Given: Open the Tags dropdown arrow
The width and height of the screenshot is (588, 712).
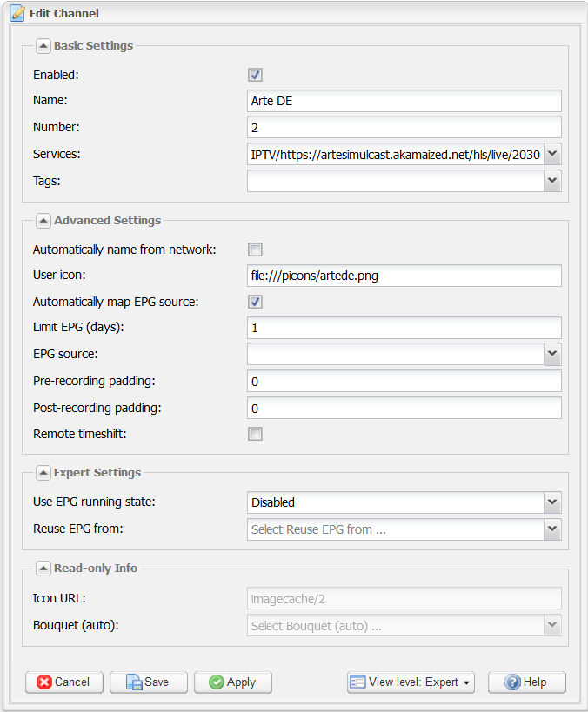Looking at the screenshot, I should (x=552, y=181).
